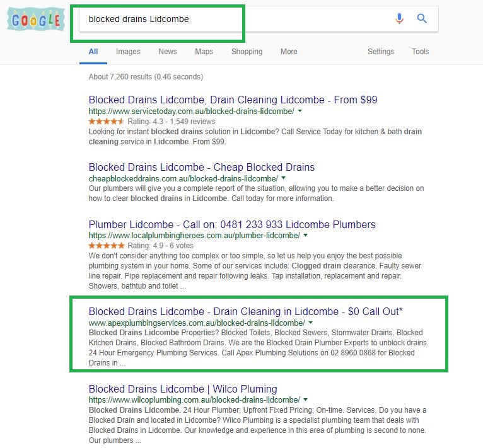Click the localplumbingheroes.com.au green URL
Viewport: 483px width, 448px height.
pos(194,236)
